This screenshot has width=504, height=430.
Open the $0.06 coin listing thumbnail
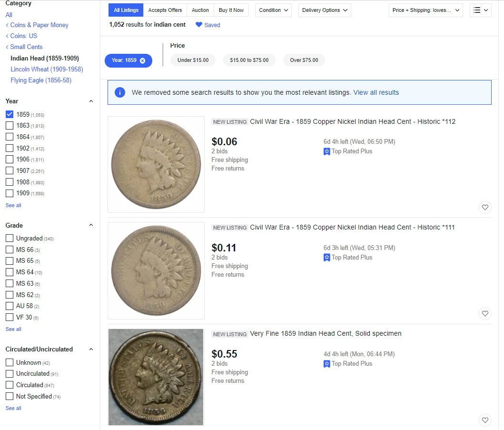(156, 164)
